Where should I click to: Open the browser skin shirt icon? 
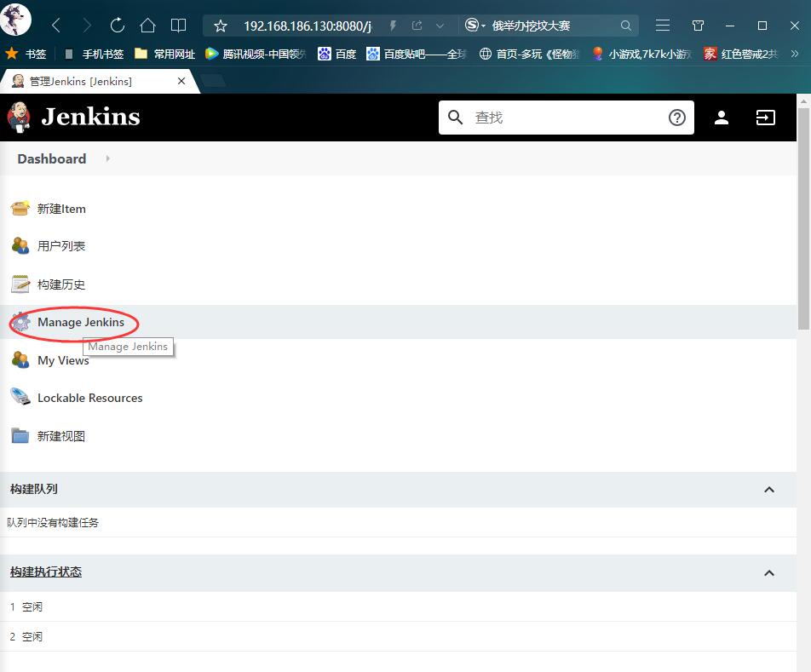click(699, 26)
